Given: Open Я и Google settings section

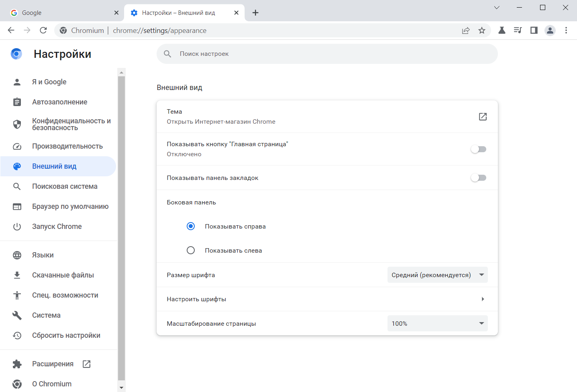Looking at the screenshot, I should [58, 82].
